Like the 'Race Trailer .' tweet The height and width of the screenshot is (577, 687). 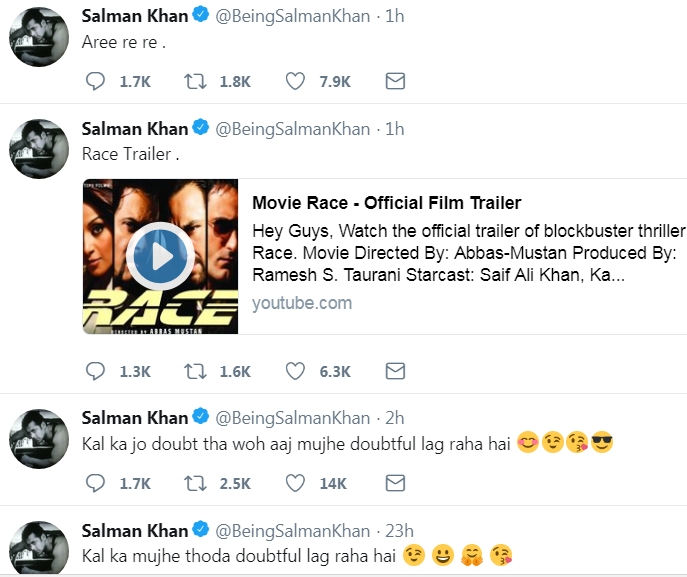(x=295, y=371)
